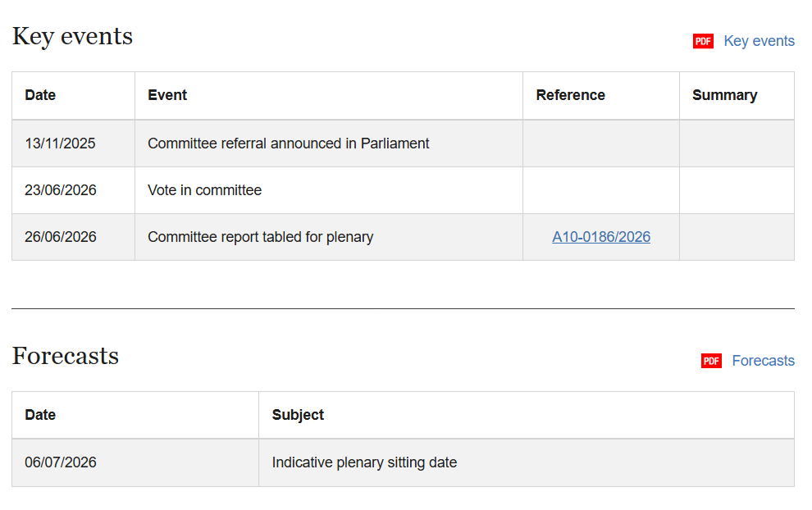Click the Forecasts PDF icon

(x=711, y=361)
